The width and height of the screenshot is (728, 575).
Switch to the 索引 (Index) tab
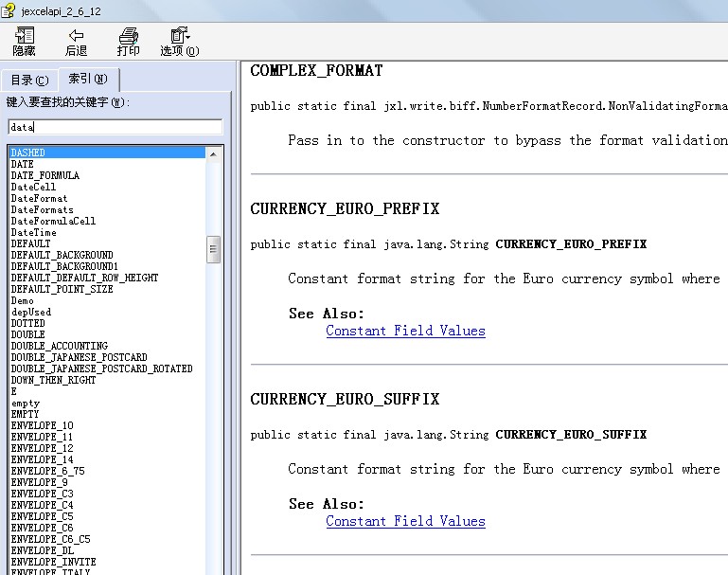[88, 79]
